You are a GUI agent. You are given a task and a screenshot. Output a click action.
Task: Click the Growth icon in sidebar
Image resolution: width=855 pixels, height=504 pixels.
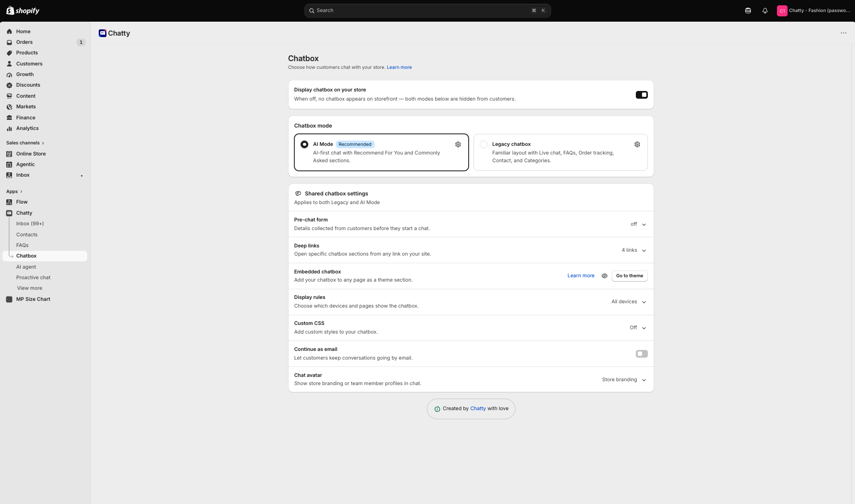[x=9, y=75]
